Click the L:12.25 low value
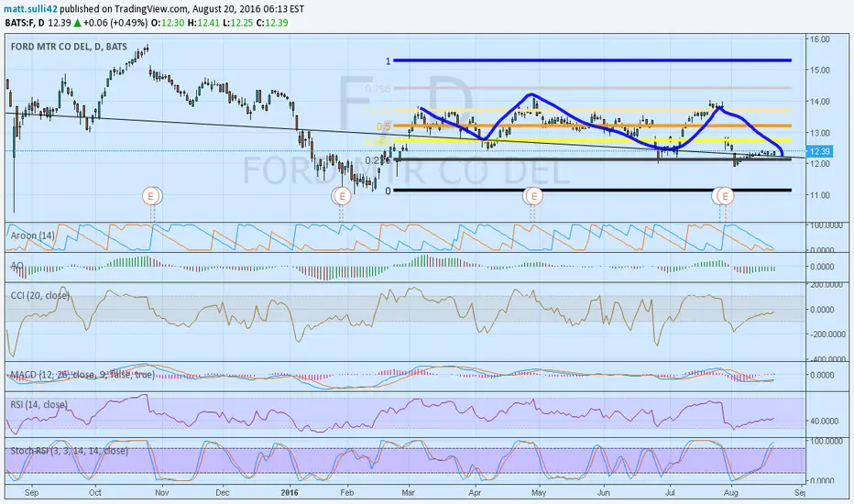 tap(237, 23)
